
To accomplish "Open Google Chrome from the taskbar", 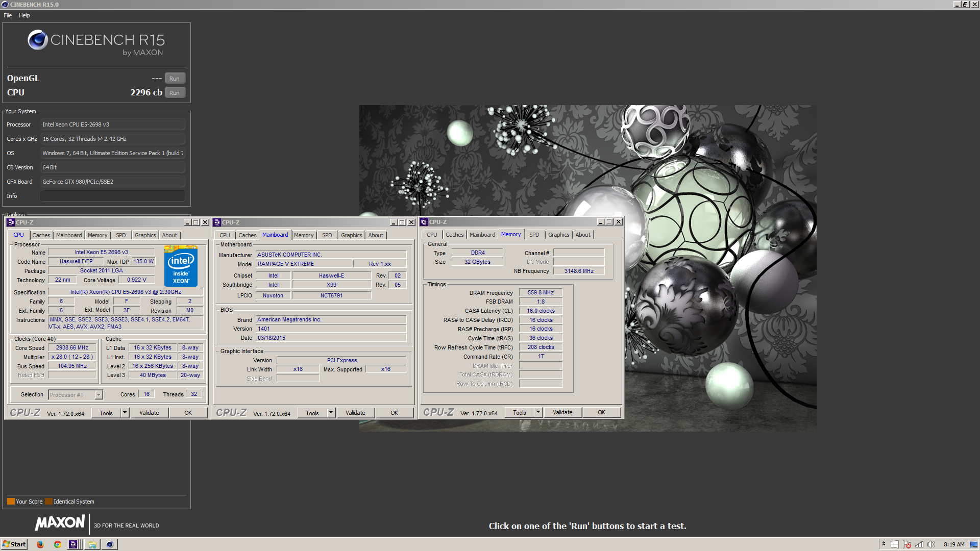I will 58,544.
